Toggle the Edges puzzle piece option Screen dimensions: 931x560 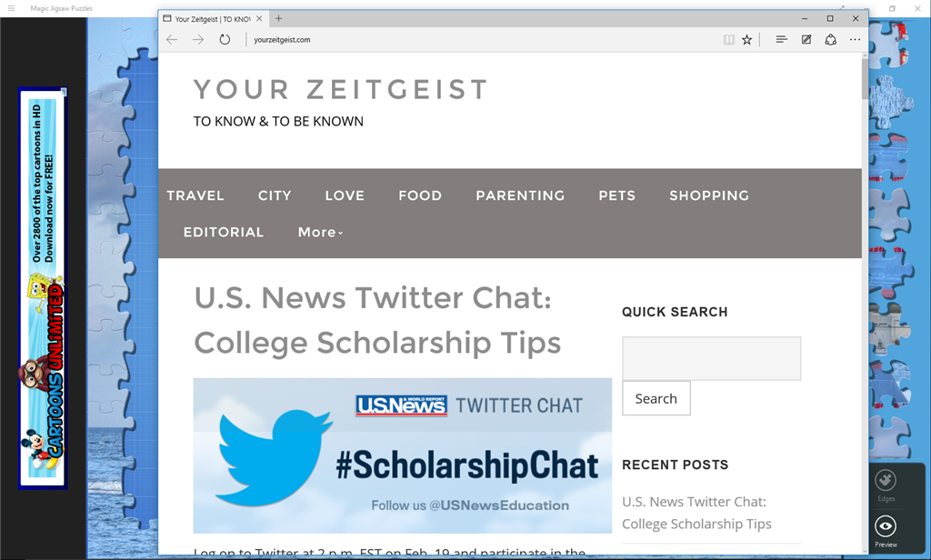pyautogui.click(x=886, y=485)
